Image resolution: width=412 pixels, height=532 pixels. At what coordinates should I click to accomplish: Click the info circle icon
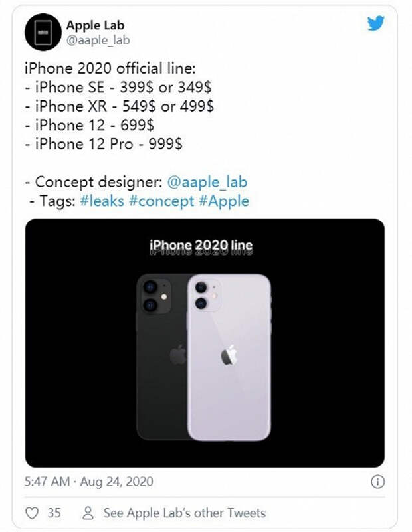click(377, 481)
